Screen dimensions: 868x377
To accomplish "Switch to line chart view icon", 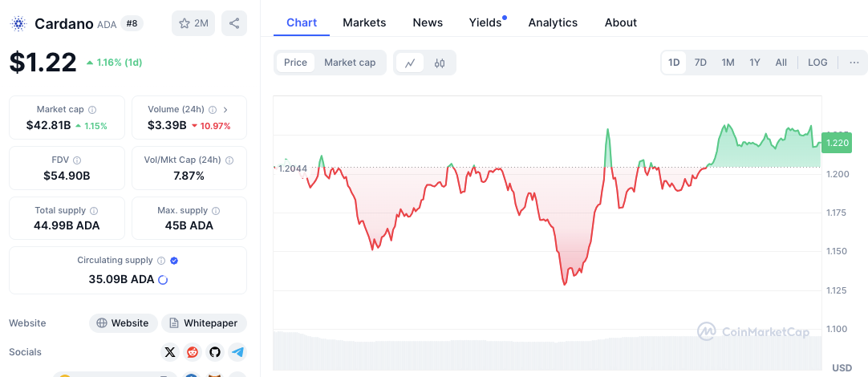I will point(410,63).
